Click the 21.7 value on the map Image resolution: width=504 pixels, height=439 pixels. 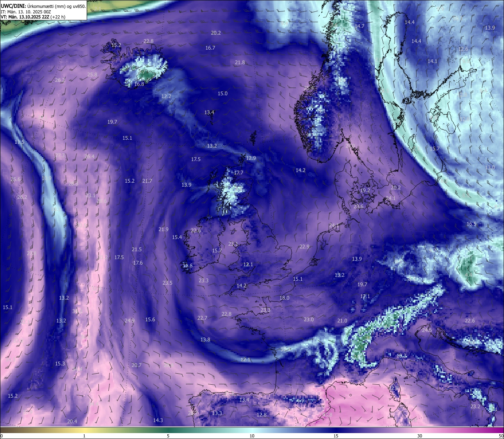(x=147, y=181)
